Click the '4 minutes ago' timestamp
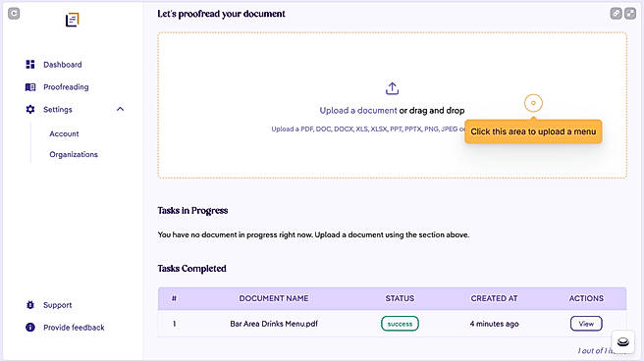644x361 pixels. [x=494, y=324]
